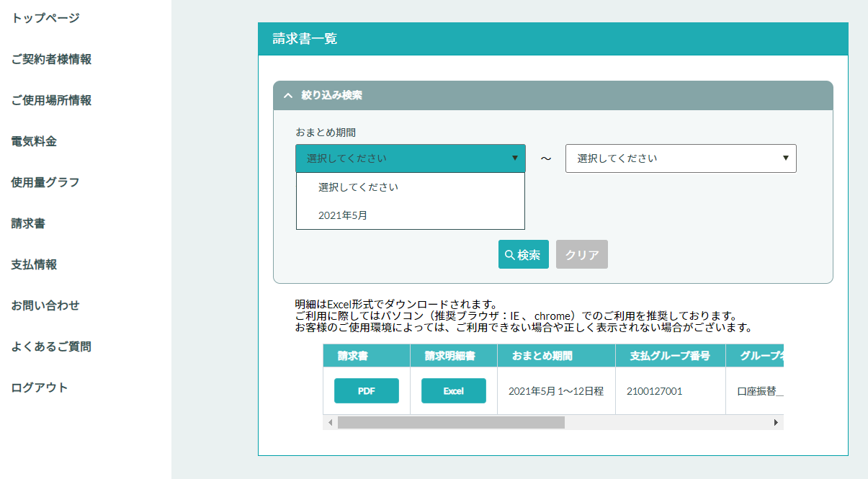Open 使用量グラフ from sidebar
Viewport: 868px width, 479px height.
coord(45,182)
